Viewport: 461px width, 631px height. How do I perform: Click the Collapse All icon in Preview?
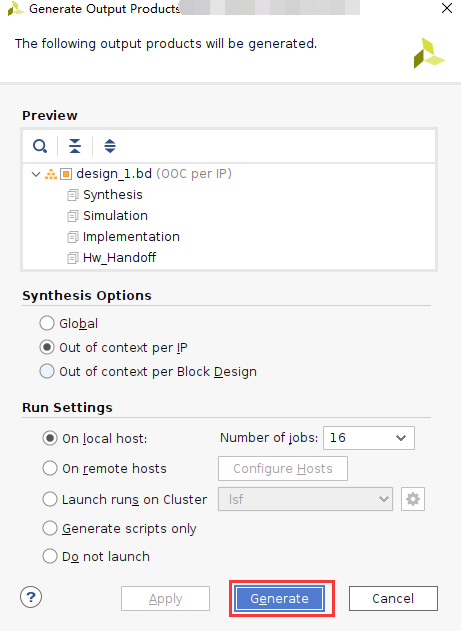[75, 146]
